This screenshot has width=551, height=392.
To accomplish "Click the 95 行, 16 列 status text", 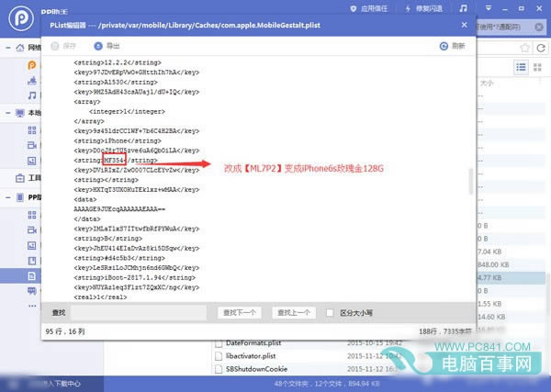I will pyautogui.click(x=65, y=331).
